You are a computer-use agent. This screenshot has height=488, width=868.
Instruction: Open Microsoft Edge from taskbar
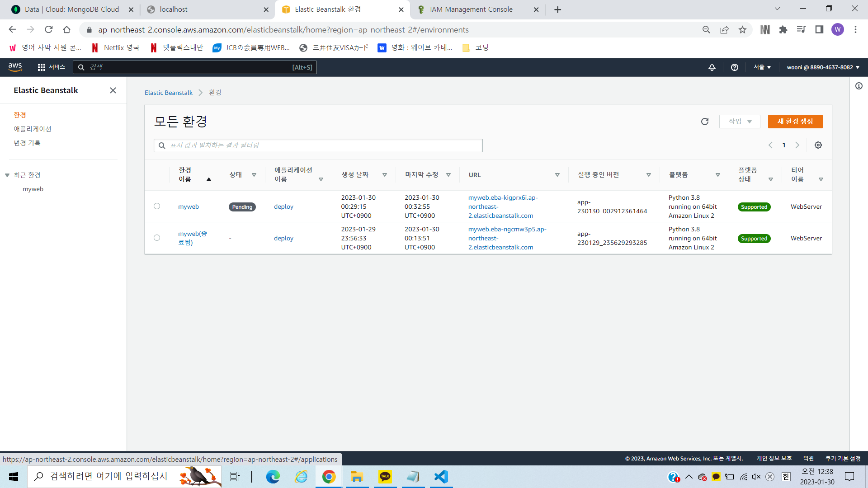[x=273, y=477]
